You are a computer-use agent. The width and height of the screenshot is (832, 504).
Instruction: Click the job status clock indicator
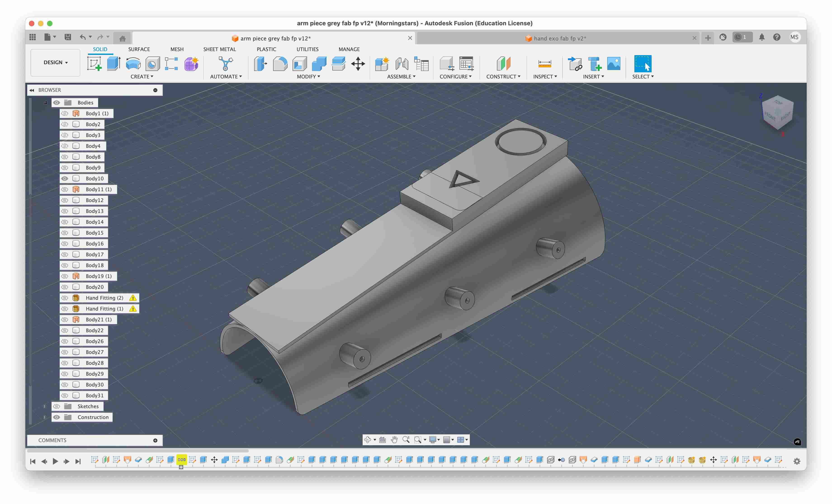[x=742, y=37]
